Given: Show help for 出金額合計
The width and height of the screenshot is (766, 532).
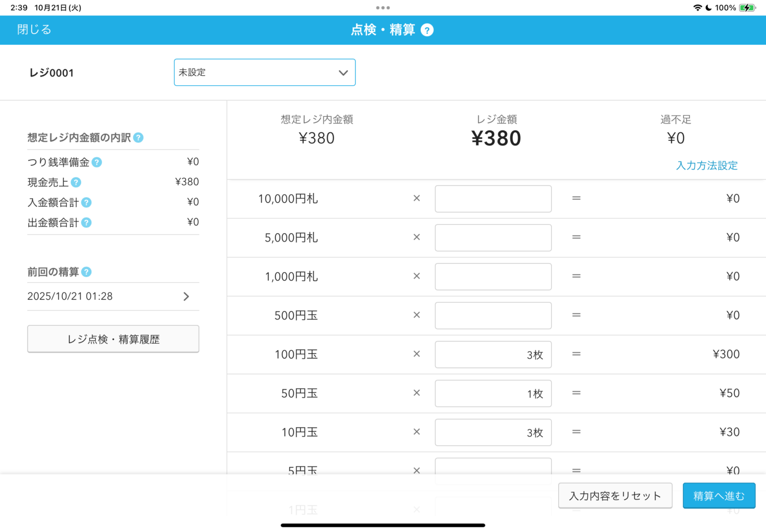Looking at the screenshot, I should (x=87, y=223).
